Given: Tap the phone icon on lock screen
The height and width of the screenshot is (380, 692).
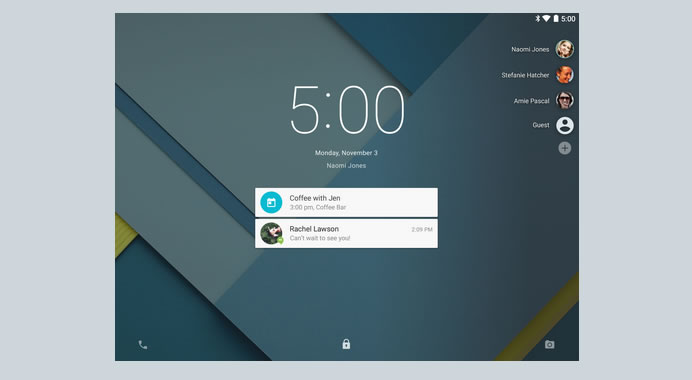Looking at the screenshot, I should coord(143,345).
